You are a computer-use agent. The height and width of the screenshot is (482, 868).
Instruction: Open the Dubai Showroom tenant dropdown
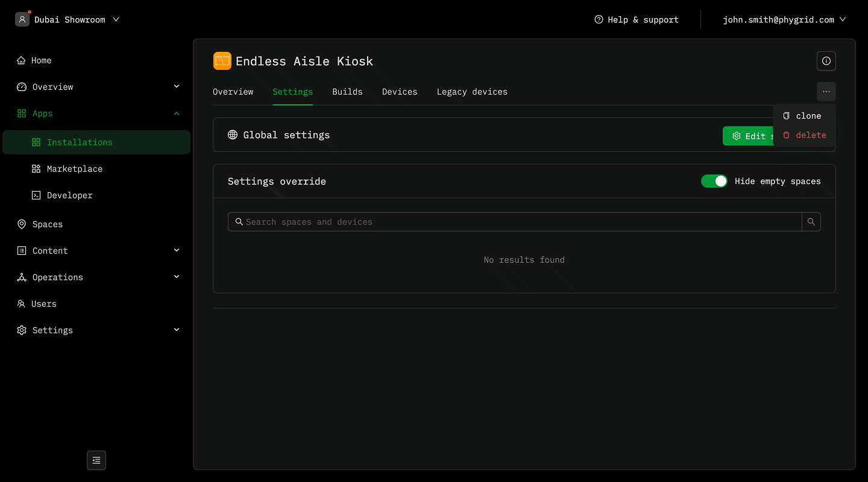68,19
